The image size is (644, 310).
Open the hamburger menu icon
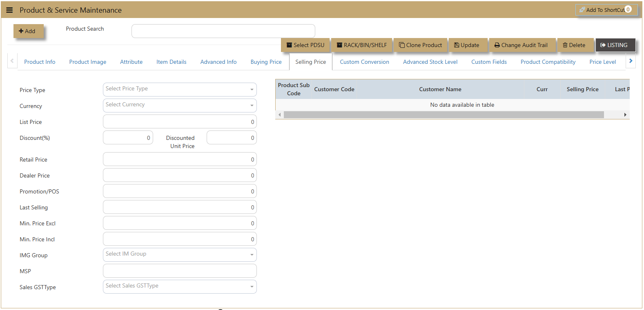9,10
